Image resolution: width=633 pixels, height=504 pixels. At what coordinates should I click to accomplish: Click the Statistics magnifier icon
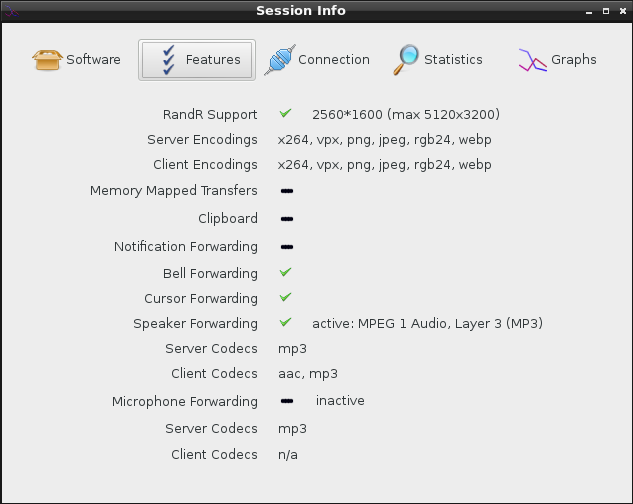click(x=406, y=60)
